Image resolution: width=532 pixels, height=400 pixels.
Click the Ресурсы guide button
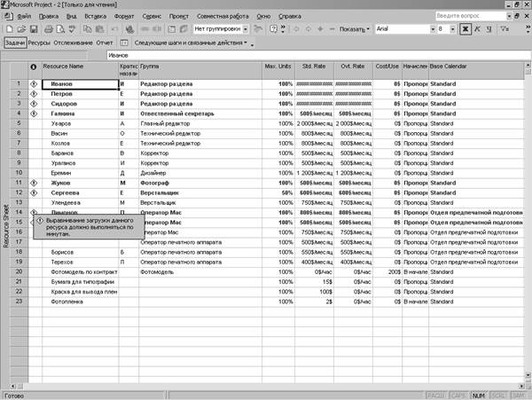39,43
